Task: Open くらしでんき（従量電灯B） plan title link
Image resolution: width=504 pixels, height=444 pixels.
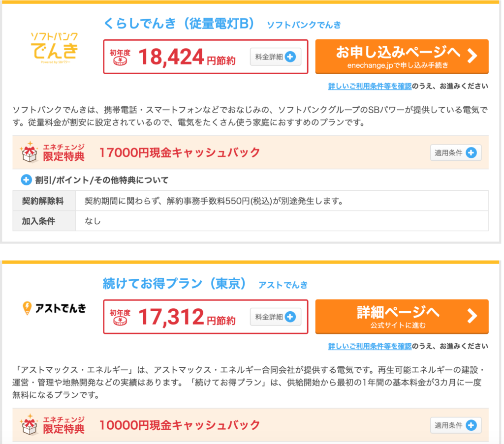Action: pos(179,24)
